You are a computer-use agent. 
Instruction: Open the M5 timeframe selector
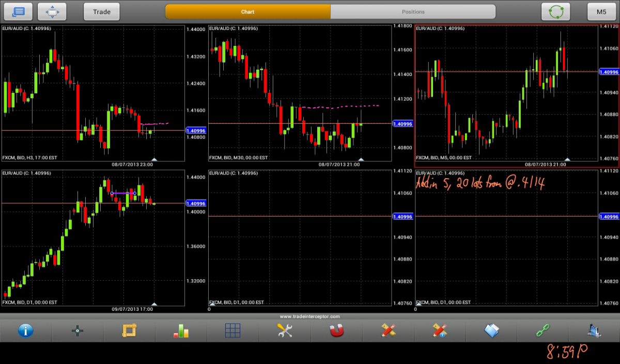[x=601, y=11]
